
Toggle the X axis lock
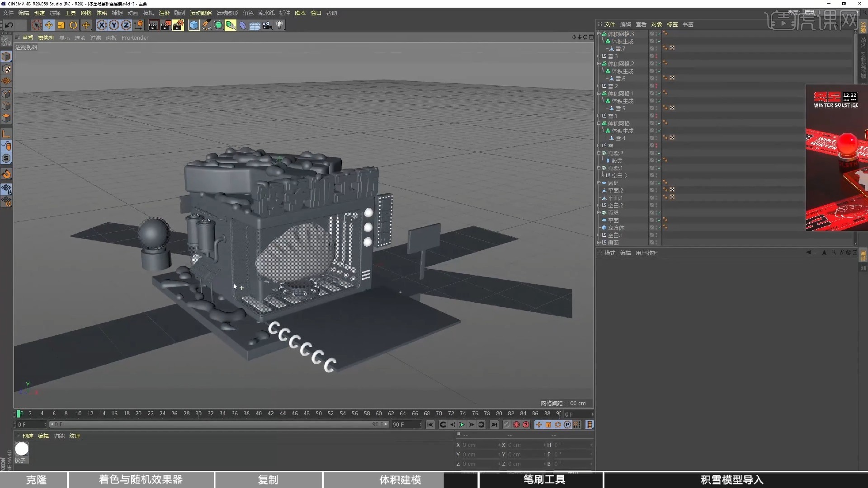[x=102, y=25]
